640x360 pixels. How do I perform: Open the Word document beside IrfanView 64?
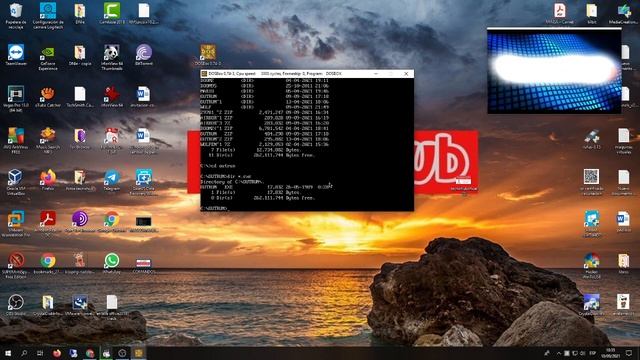(x=144, y=94)
